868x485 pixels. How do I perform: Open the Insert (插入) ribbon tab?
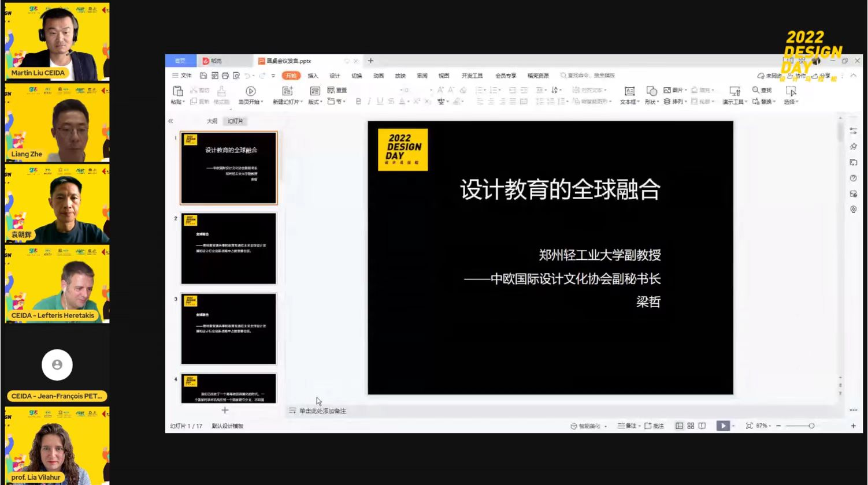tap(313, 76)
